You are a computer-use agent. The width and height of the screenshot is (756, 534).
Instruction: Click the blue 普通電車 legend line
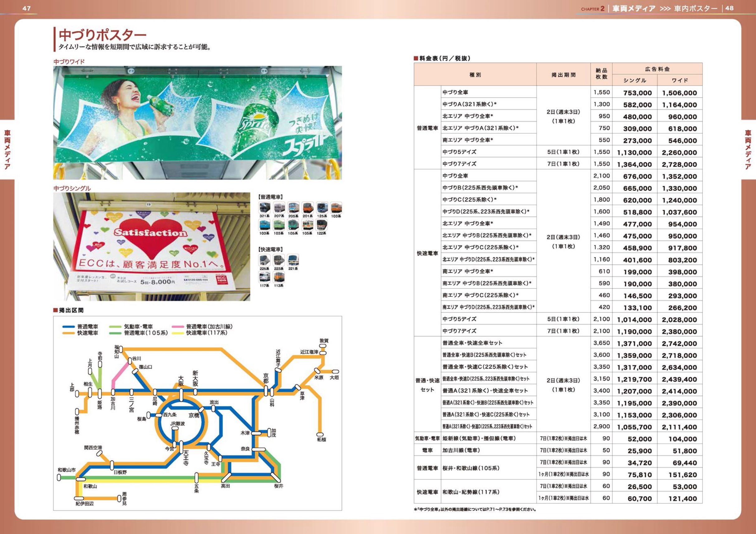click(68, 327)
